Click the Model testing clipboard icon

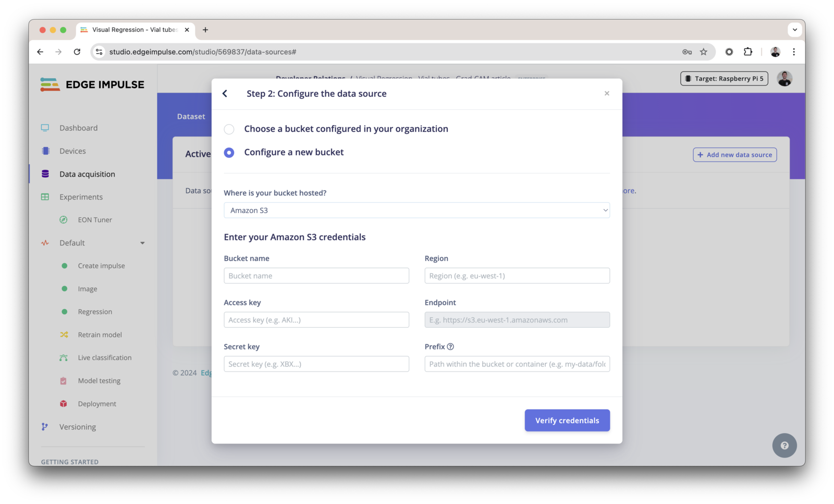[x=64, y=380]
